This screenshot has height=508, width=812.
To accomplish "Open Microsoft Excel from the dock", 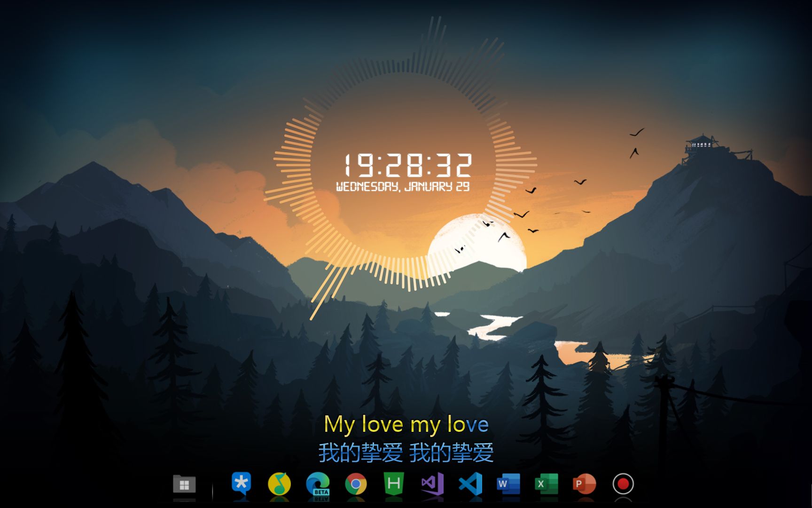I will click(547, 484).
